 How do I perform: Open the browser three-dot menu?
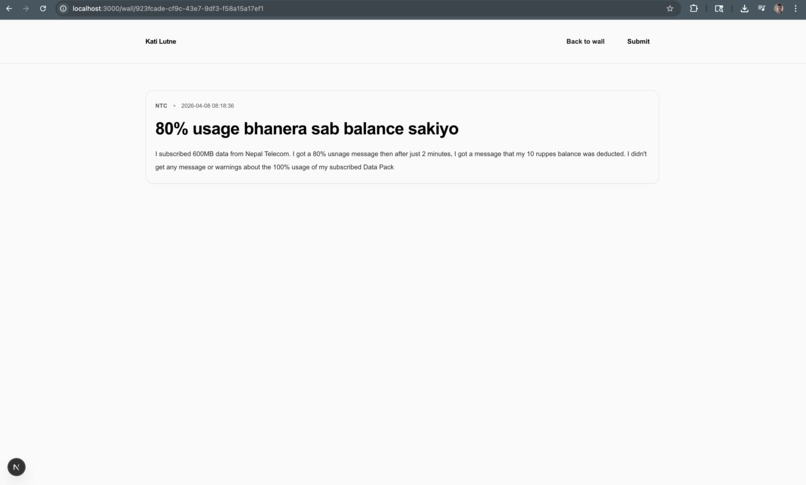click(x=795, y=9)
